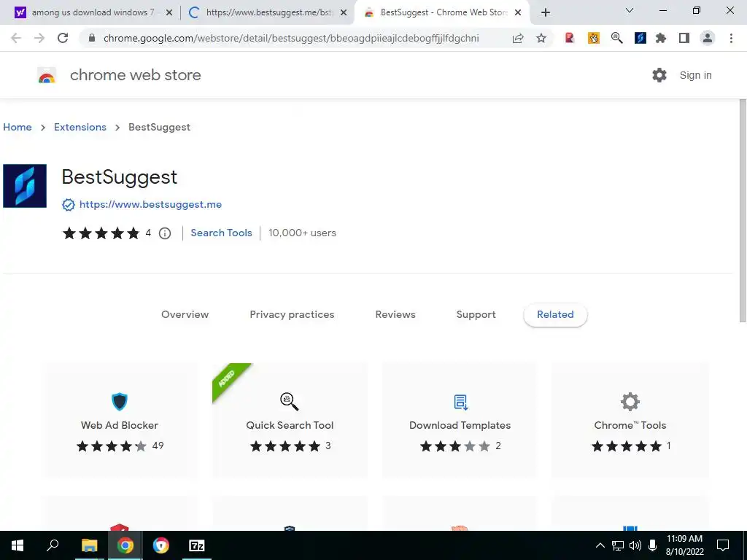Screen dimensions: 747x560
Task: Click the five-star rating of BestSuggest
Action: 101,233
